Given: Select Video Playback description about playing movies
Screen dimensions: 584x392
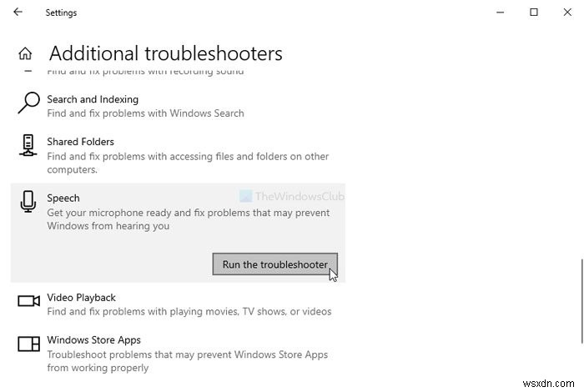Looking at the screenshot, I should click(189, 311).
